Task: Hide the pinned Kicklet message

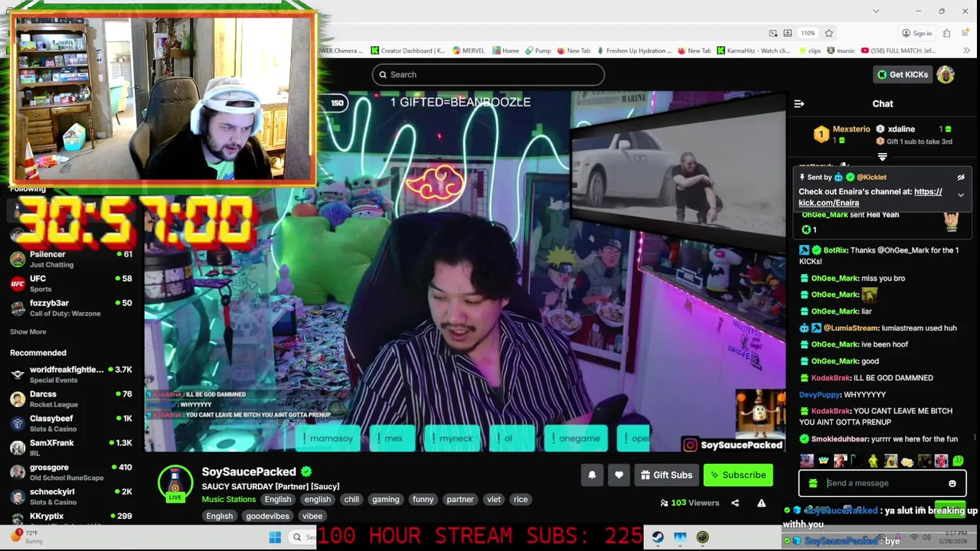Action: tap(961, 178)
